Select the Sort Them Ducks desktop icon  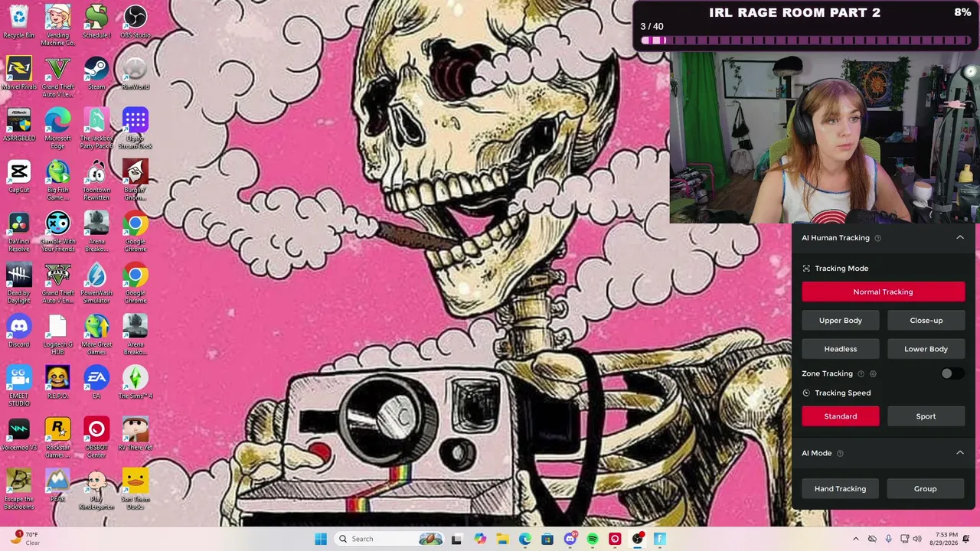pyautogui.click(x=136, y=489)
